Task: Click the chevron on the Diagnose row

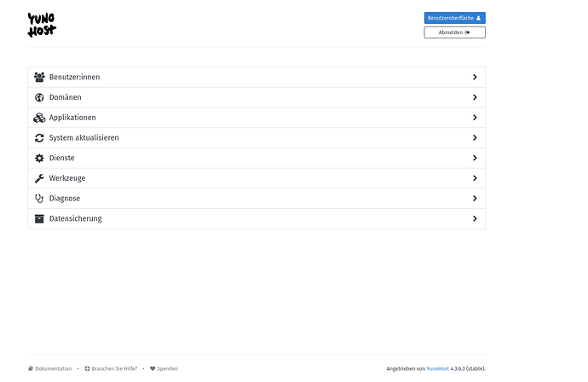Action: pyautogui.click(x=475, y=199)
